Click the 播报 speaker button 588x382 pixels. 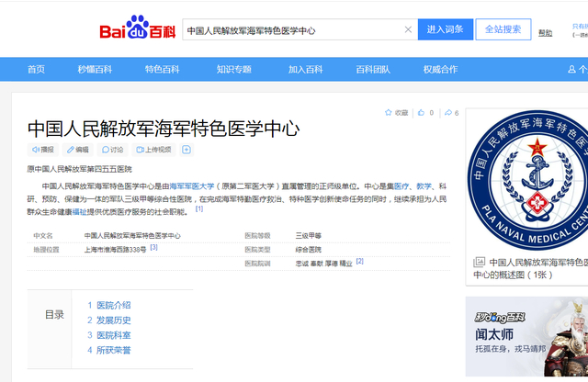[43, 150]
